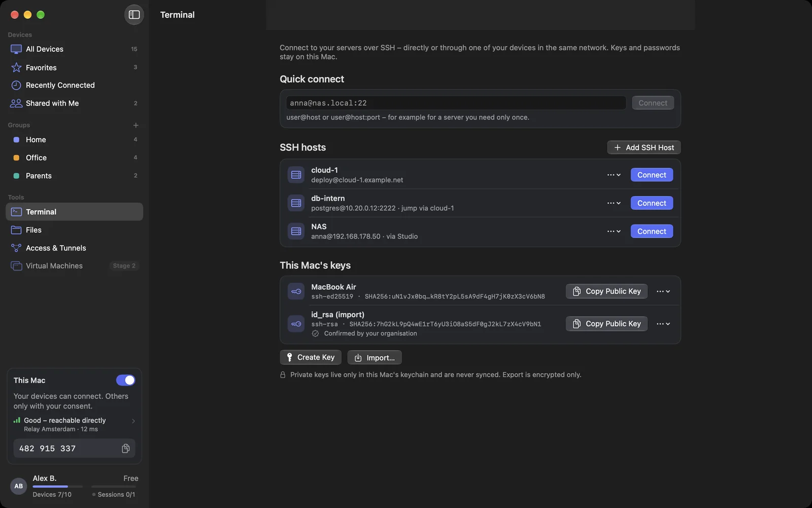
Task: Toggle This Mac connectivity switch
Action: [125, 380]
